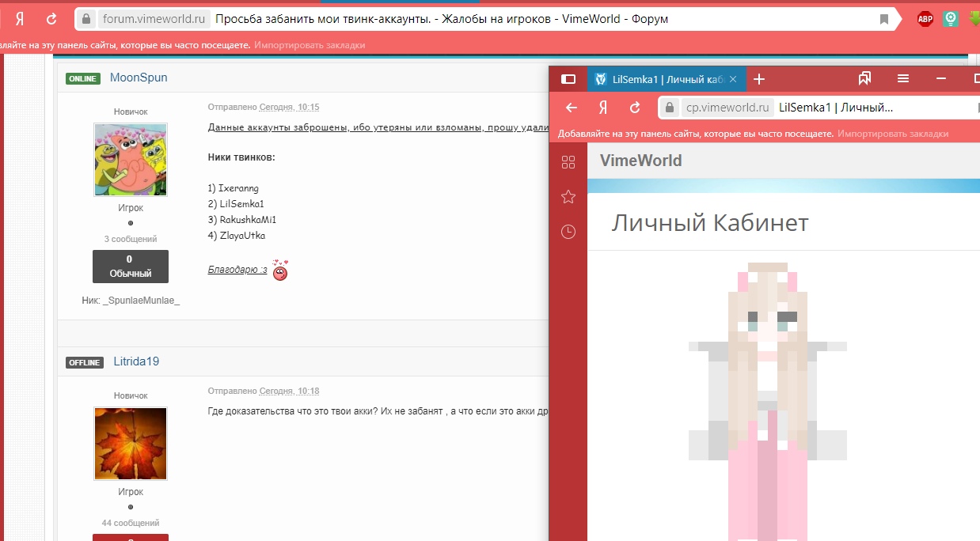Reload the forum page

pyautogui.click(x=51, y=18)
